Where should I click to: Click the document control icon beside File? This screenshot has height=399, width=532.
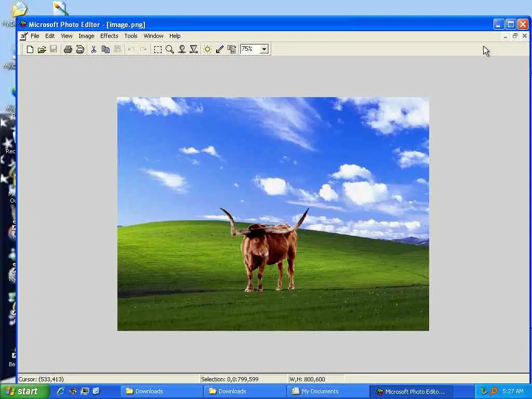pyautogui.click(x=23, y=36)
